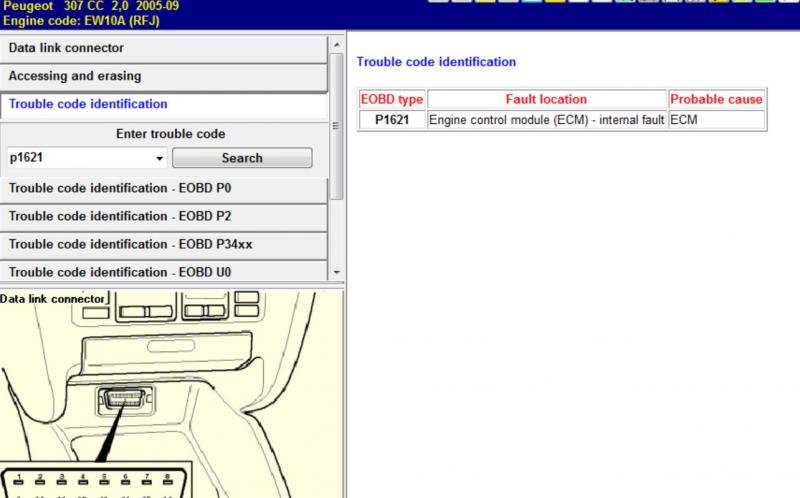Click the P1621 cell in the results table
The width and height of the screenshot is (800, 498).
(x=392, y=120)
